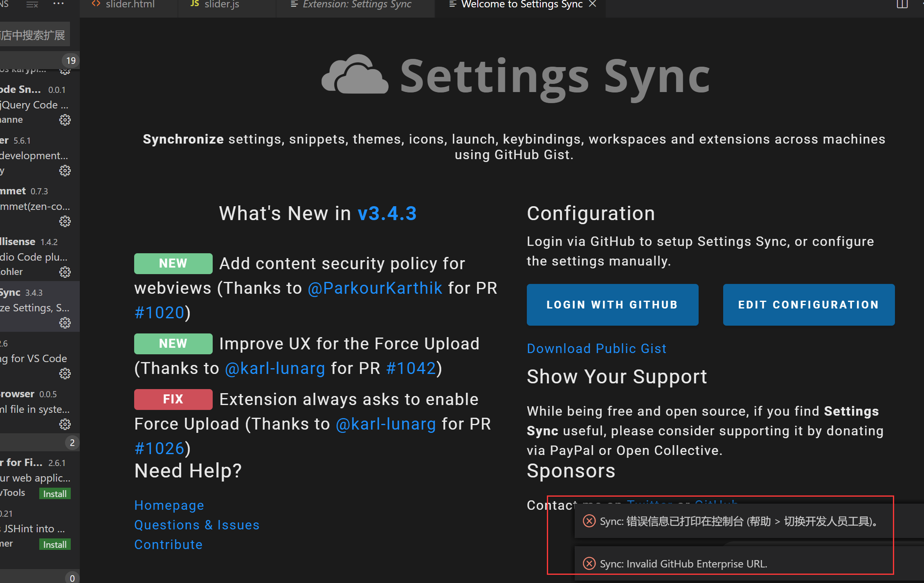Open the v3.4.3 version link

point(387,214)
